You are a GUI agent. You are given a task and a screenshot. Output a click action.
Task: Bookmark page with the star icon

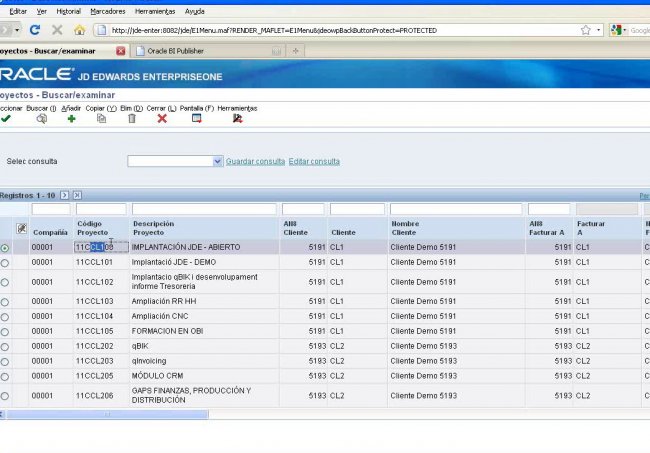(585, 30)
